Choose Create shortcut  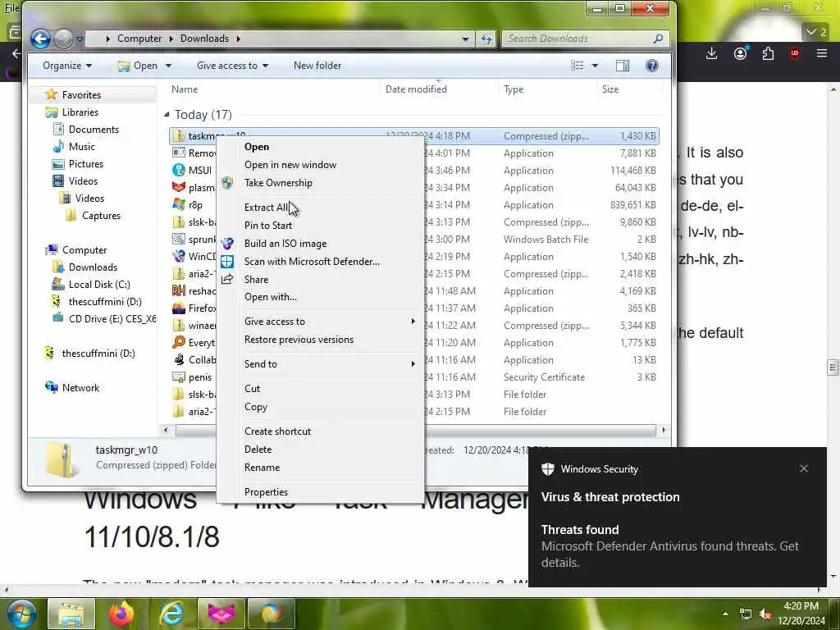click(x=320, y=431)
